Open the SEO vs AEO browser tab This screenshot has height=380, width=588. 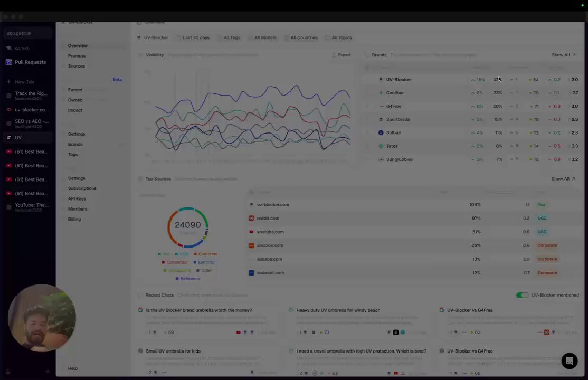pyautogui.click(x=28, y=123)
